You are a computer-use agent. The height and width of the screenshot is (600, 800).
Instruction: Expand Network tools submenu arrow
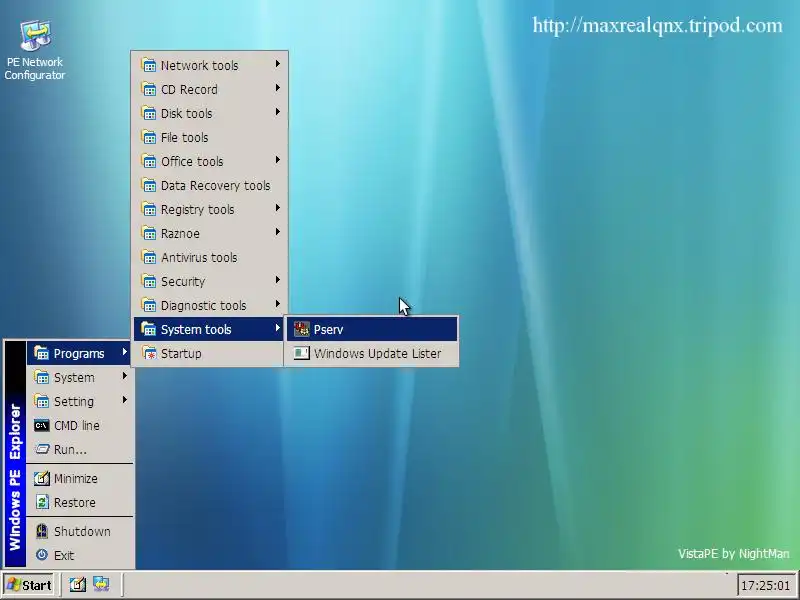(278, 64)
